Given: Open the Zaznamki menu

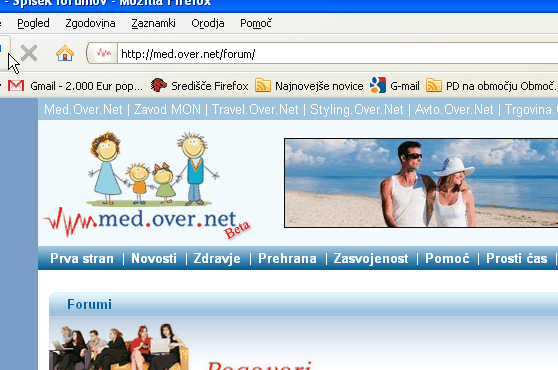Looking at the screenshot, I should pos(153,23).
